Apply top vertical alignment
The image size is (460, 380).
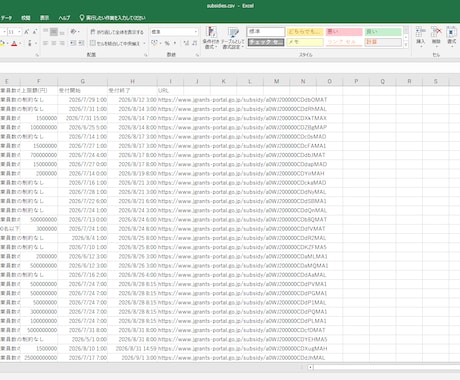pyautogui.click(x=46, y=32)
